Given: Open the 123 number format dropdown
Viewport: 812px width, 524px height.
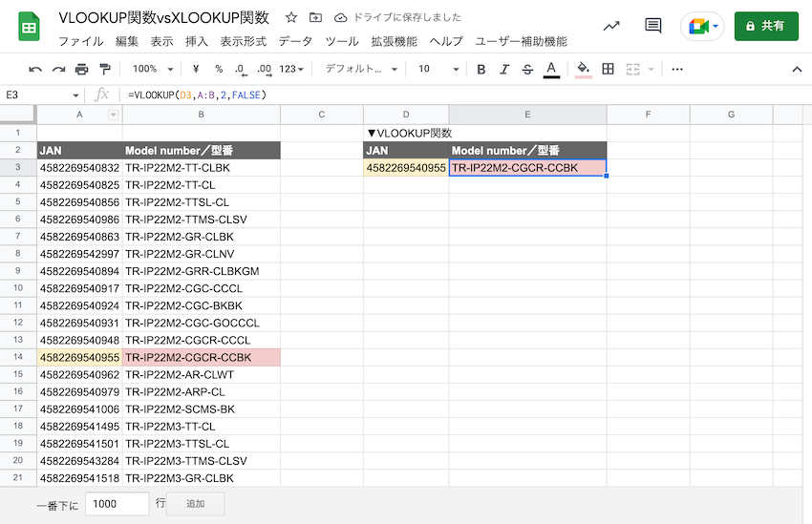Looking at the screenshot, I should [292, 69].
